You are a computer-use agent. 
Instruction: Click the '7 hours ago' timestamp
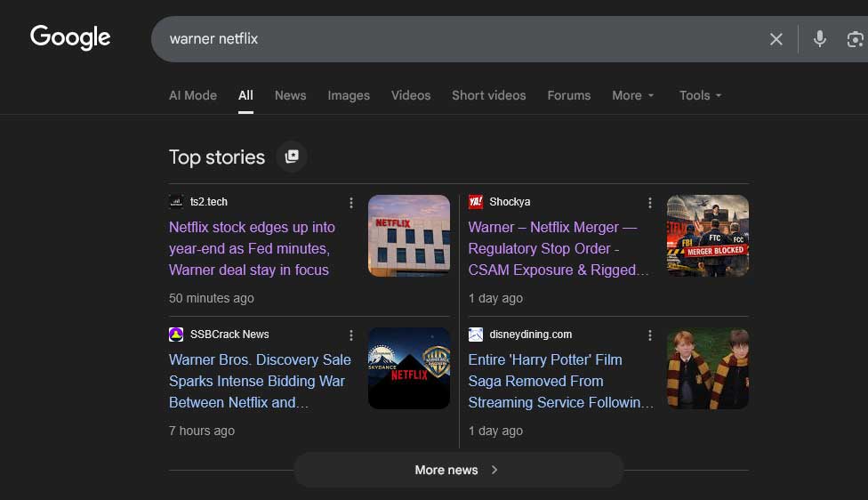pyautogui.click(x=202, y=431)
